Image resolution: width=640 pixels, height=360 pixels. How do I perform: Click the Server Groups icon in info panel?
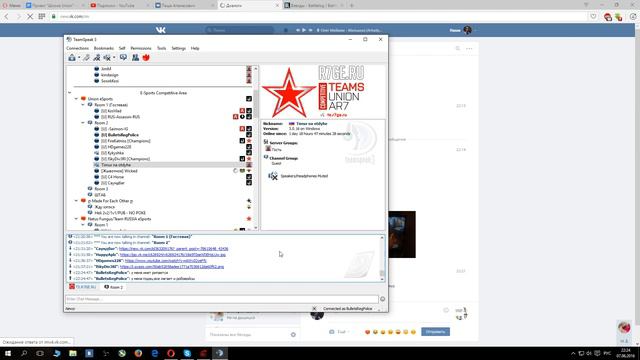(266, 142)
